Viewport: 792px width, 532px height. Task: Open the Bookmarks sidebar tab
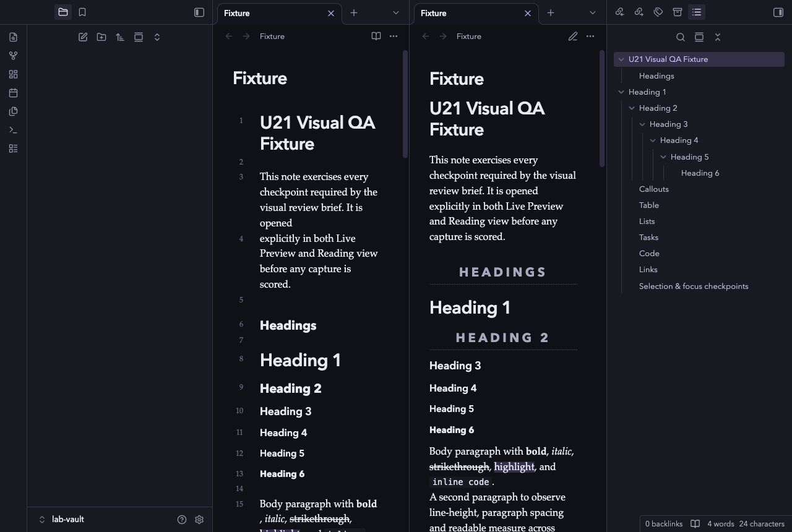[82, 12]
